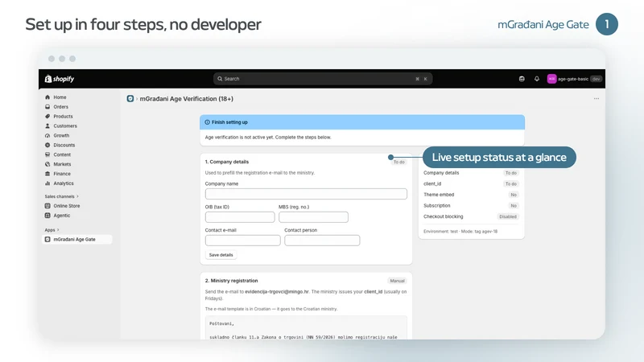Click the Poštovani e-mail template box
This screenshot has height=362, width=644.
pyautogui.click(x=306, y=327)
